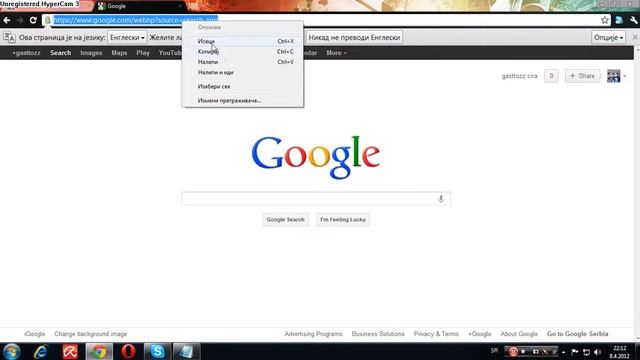Click the translate icon on the translation bar
Image resolution: width=640 pixels, height=360 pixels.
pos(9,38)
